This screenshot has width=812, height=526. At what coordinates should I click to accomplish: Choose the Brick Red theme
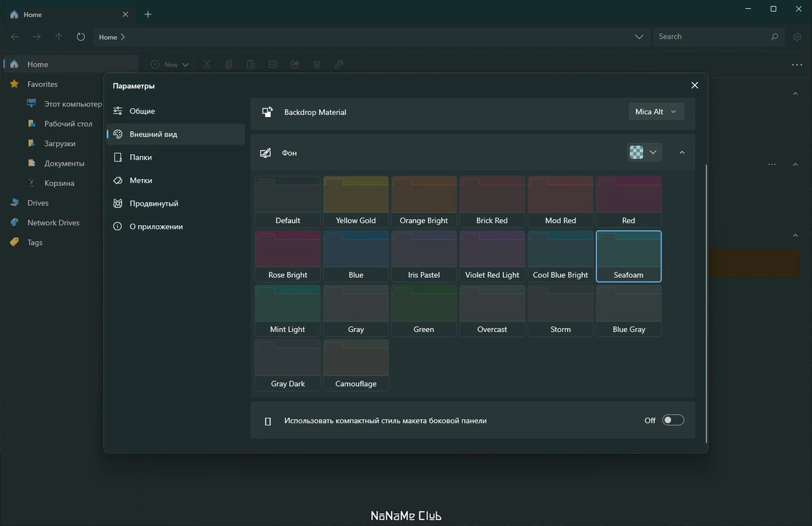pos(492,201)
